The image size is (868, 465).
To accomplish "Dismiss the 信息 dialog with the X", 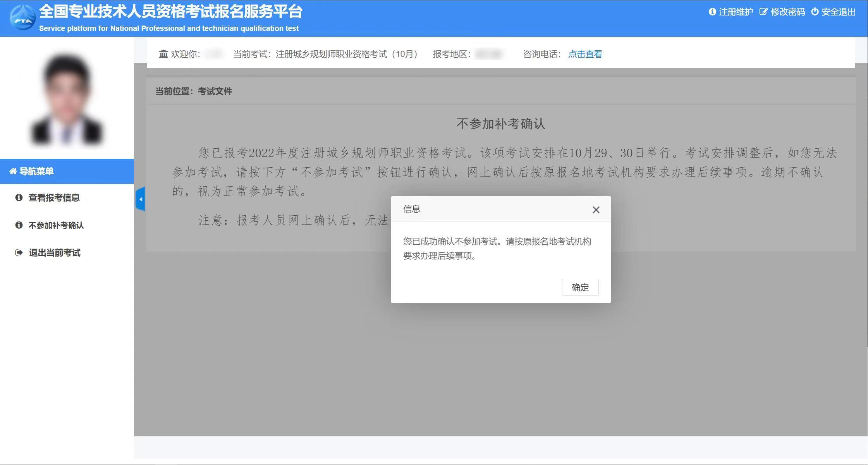I will 596,209.
